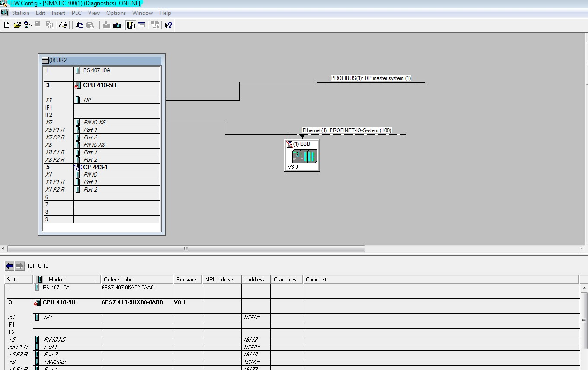The width and height of the screenshot is (588, 370).
Task: Select the PN-IO row under CP 443-1
Action: (x=102, y=175)
